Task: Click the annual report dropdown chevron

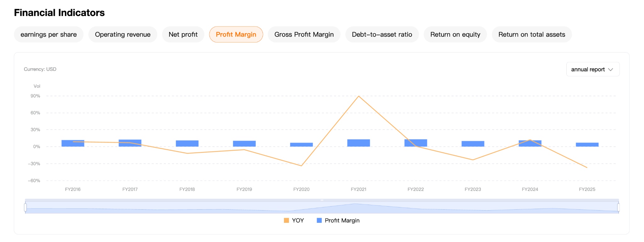Action: [611, 69]
